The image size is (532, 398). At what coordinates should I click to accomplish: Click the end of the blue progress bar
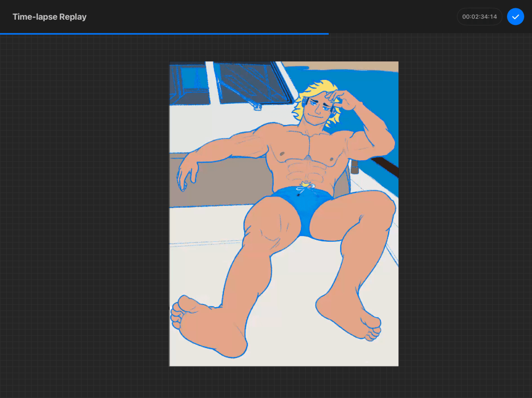(327, 34)
